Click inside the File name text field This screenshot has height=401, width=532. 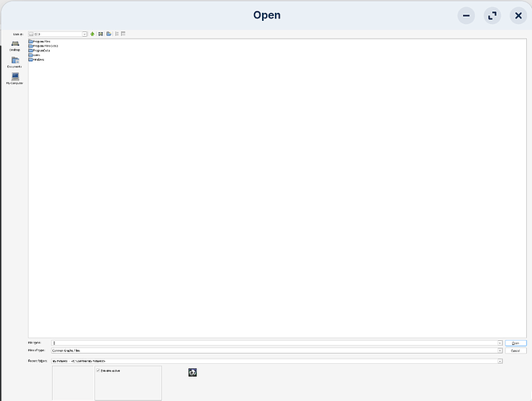tap(274, 343)
